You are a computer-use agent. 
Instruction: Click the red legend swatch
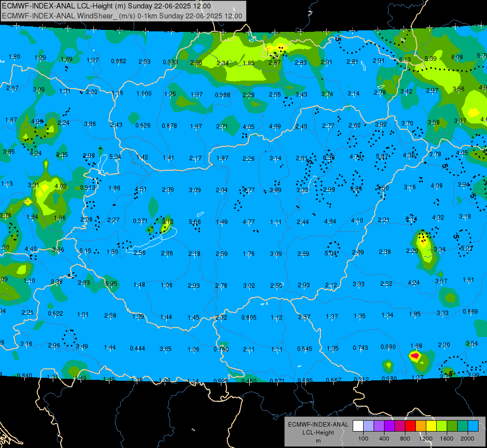point(410,426)
